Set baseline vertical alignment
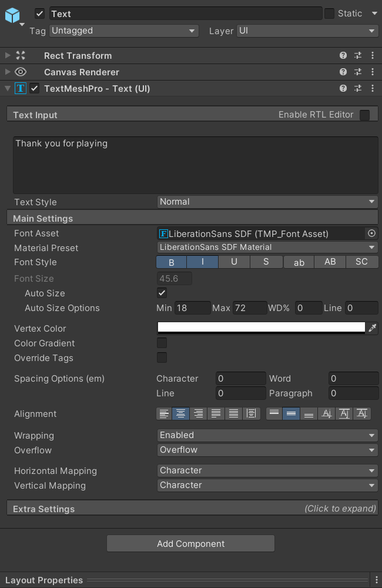Viewport: 382px width, 588px height. coord(327,413)
